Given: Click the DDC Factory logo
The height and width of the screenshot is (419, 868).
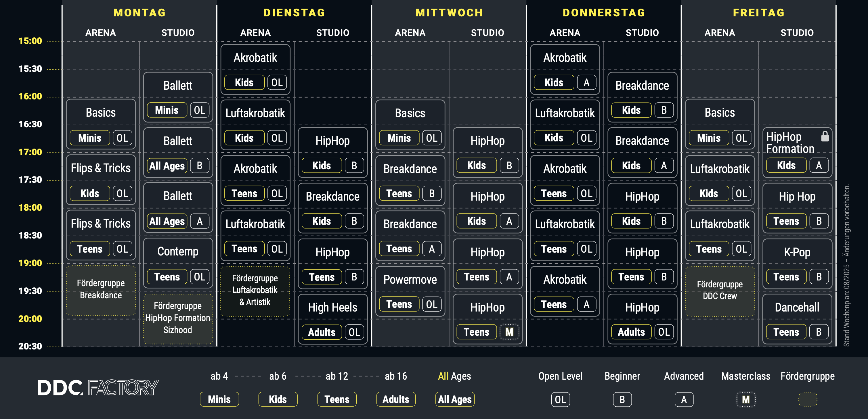Looking at the screenshot, I should point(98,387).
